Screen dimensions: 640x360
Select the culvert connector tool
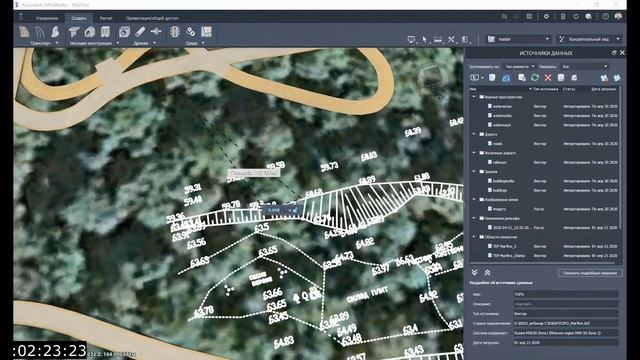pos(156,31)
